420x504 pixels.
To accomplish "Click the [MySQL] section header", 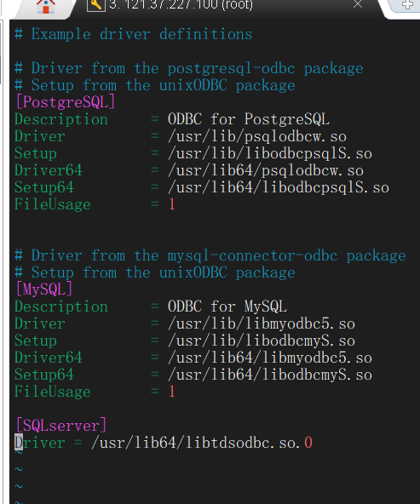I will (x=44, y=289).
